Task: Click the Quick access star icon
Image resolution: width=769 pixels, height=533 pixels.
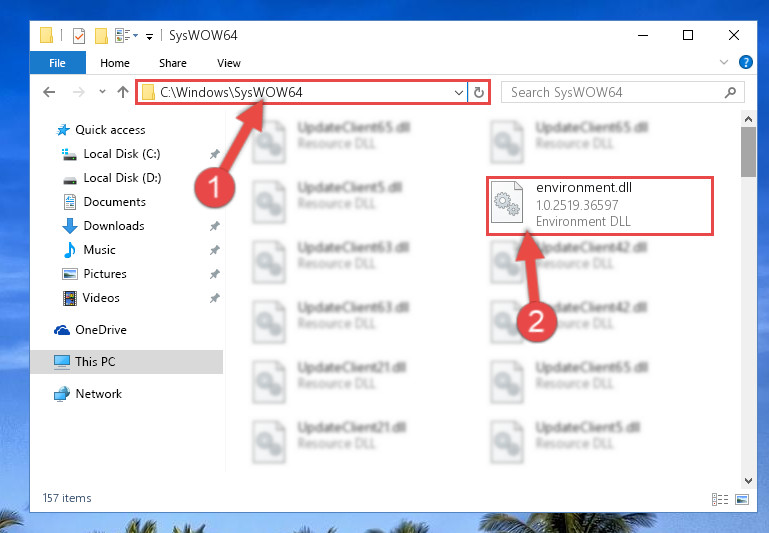Action: [x=63, y=130]
